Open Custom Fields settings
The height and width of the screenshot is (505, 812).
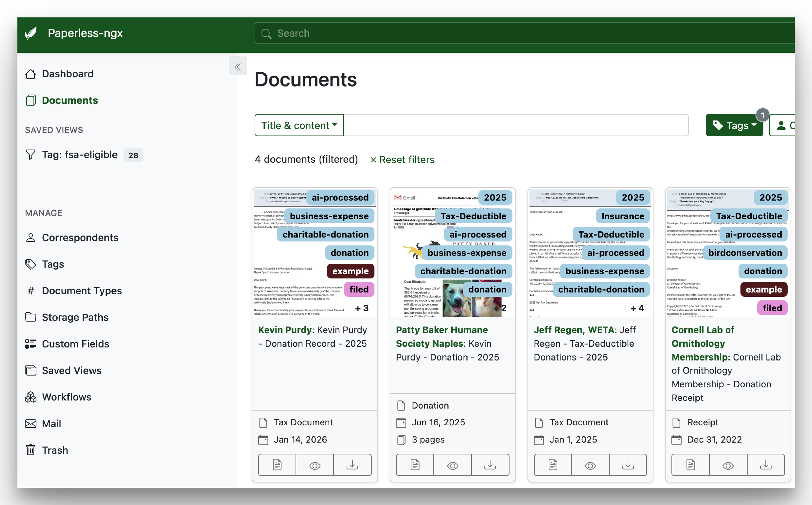67,344
